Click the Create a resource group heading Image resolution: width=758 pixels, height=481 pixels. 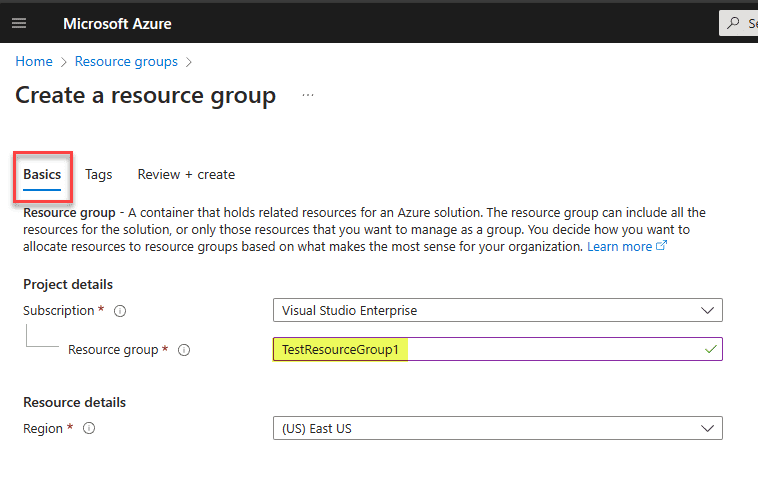[x=146, y=95]
